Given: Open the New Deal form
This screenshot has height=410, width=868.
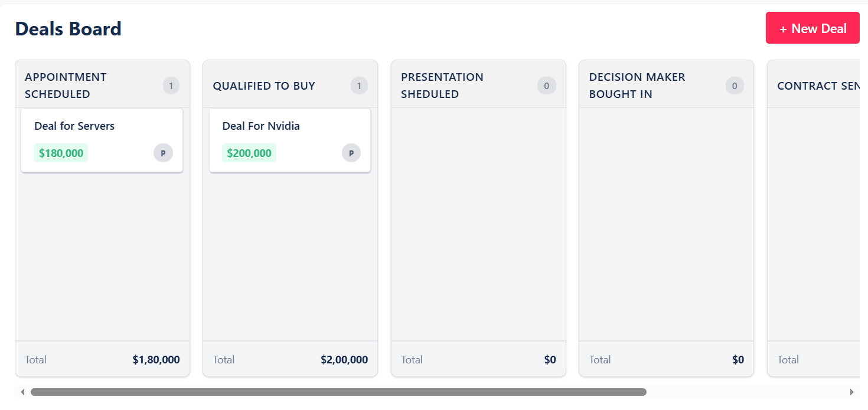Looking at the screenshot, I should (812, 28).
